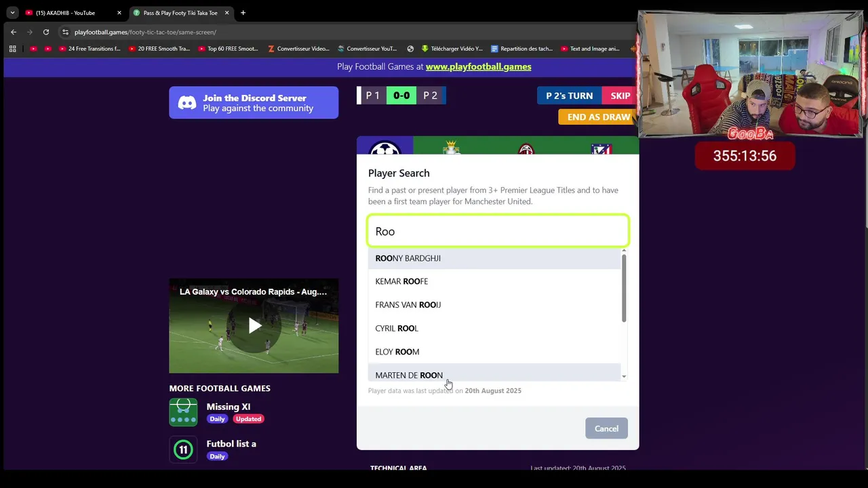The height and width of the screenshot is (488, 868).
Task: Open the Repartition des tach... bookmark
Action: click(521, 49)
